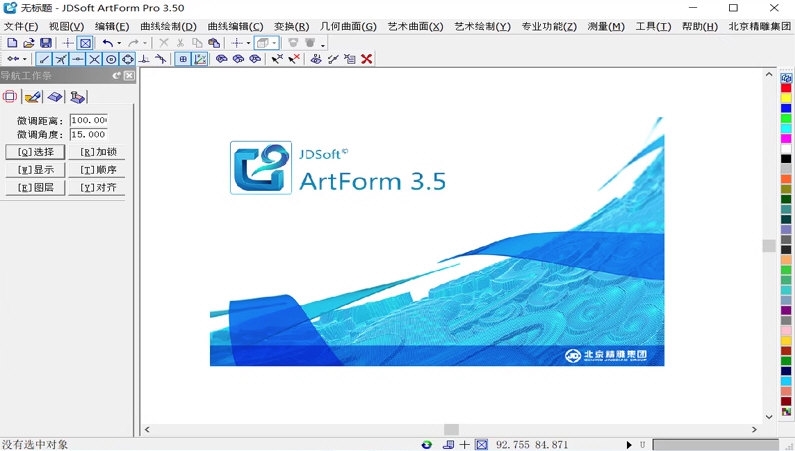This screenshot has width=795, height=451.
Task: Click the horizontal scrollbar right arrow
Action: coord(754,429)
